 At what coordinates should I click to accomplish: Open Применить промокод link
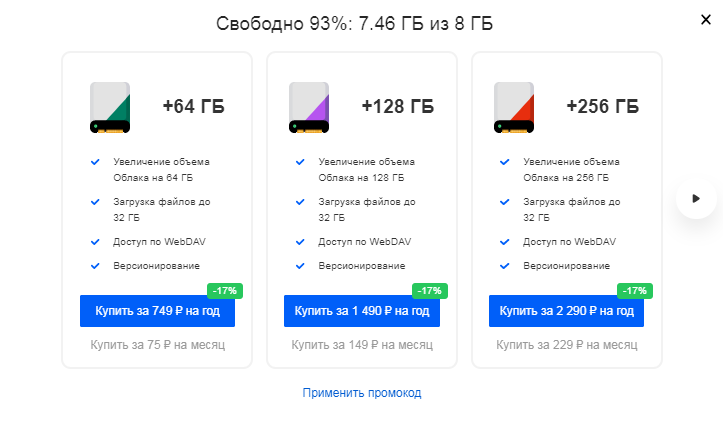pos(362,393)
